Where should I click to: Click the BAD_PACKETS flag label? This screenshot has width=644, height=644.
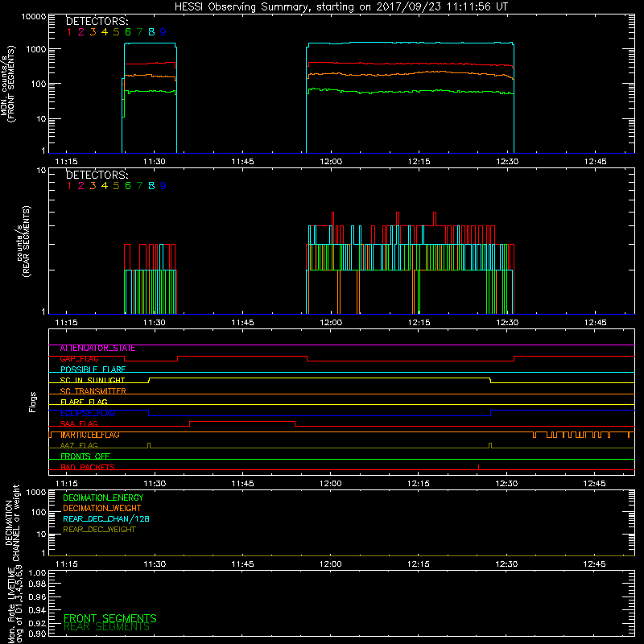(x=88, y=468)
